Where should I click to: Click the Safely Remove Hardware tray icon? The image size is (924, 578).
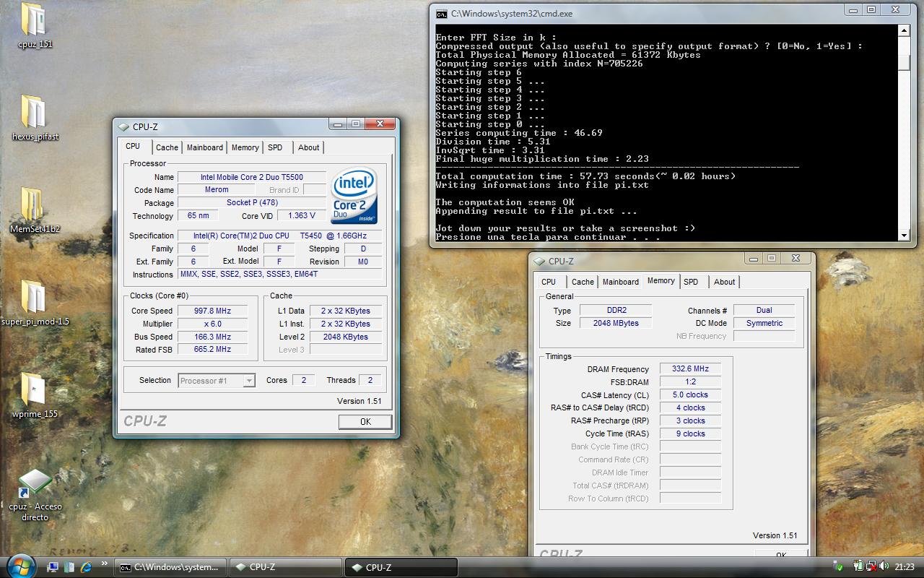838,567
